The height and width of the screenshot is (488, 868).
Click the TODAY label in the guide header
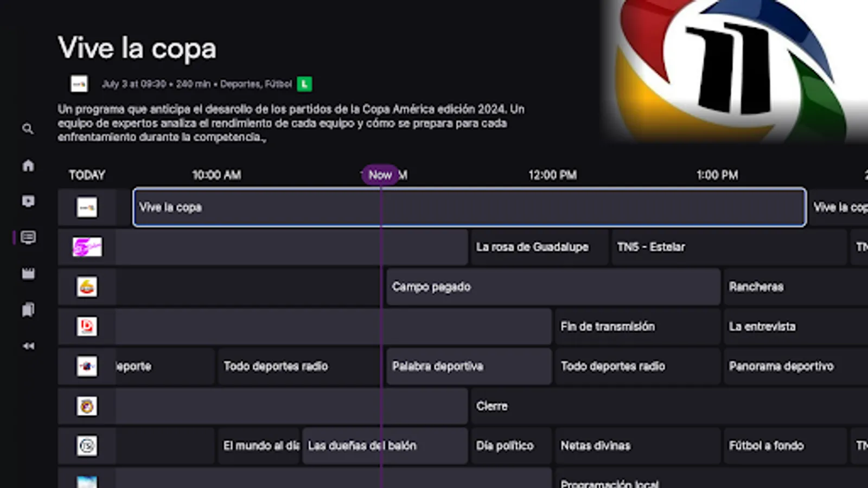pos(87,175)
